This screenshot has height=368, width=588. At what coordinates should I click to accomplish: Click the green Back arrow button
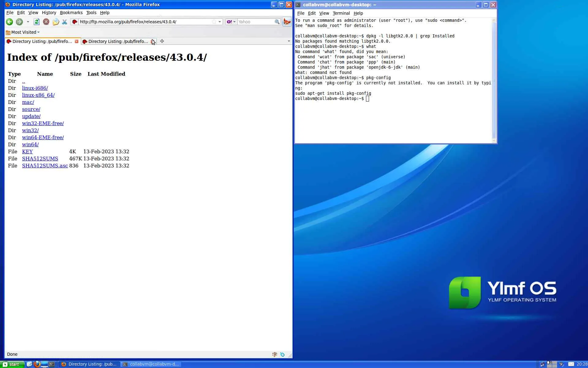(x=9, y=22)
